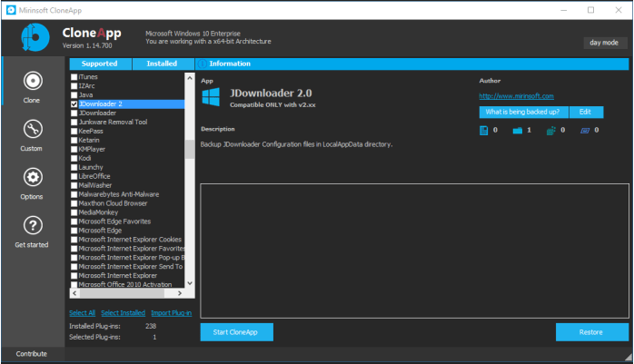This screenshot has height=364, width=634.
Task: Click the horizontal scrollbar thumb of the list
Action: [122, 293]
